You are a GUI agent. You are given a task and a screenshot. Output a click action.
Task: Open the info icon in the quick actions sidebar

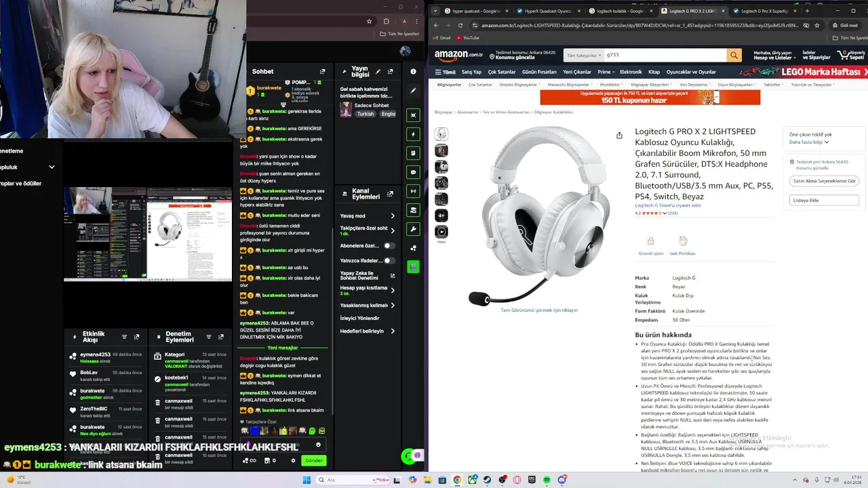click(x=413, y=71)
